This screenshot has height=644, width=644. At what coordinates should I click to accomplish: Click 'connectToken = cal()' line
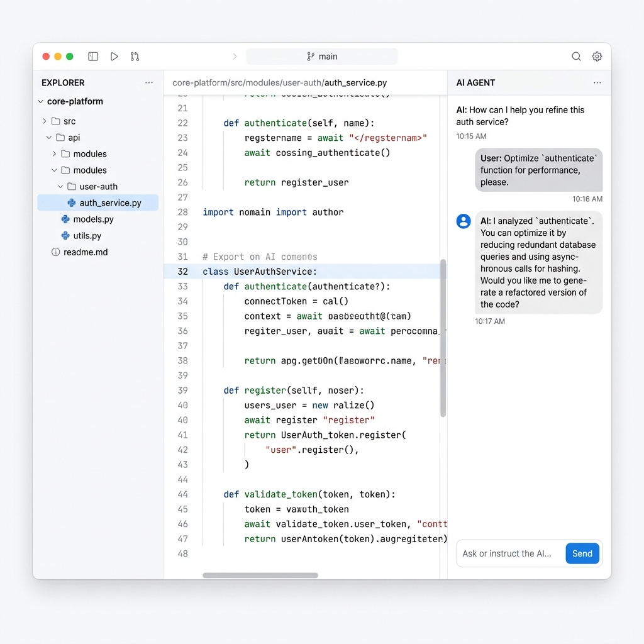pos(296,301)
